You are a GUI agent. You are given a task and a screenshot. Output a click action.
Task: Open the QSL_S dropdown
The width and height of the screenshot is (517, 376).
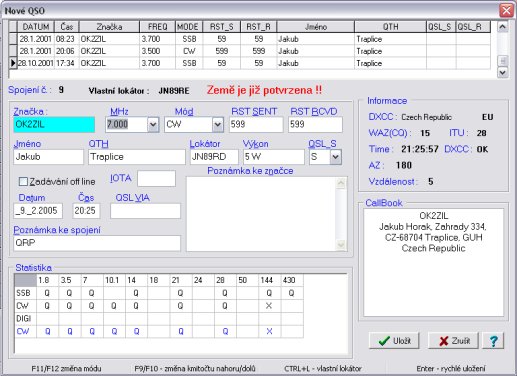[x=336, y=157]
